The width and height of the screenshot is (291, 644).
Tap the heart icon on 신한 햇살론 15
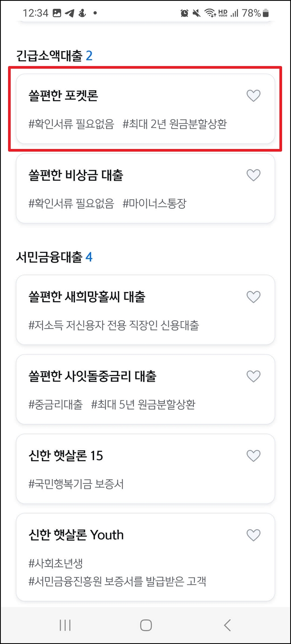point(254,455)
